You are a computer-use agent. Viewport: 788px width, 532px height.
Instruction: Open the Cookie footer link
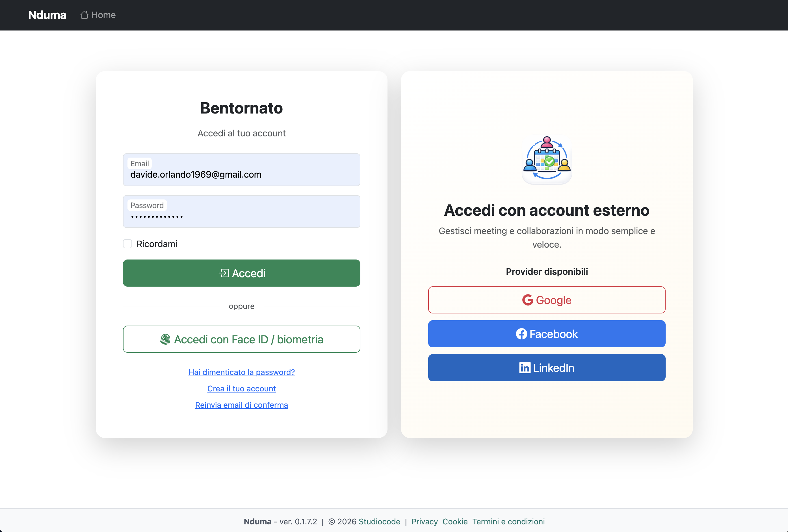click(x=455, y=522)
